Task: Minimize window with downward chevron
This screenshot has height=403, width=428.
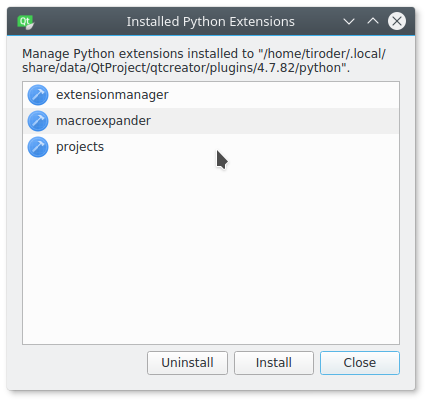Action: coord(349,22)
